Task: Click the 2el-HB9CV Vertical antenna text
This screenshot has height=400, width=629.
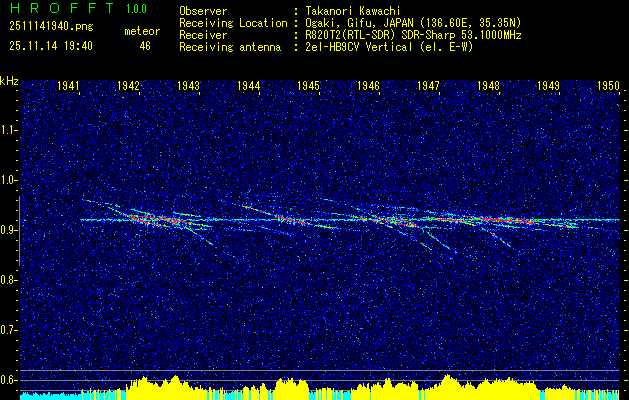Action: pos(389,47)
